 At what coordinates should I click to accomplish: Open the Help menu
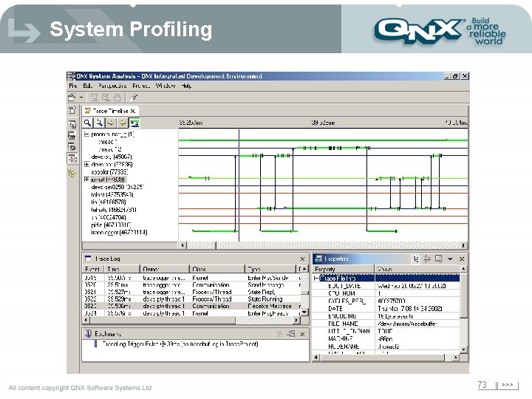(x=186, y=86)
